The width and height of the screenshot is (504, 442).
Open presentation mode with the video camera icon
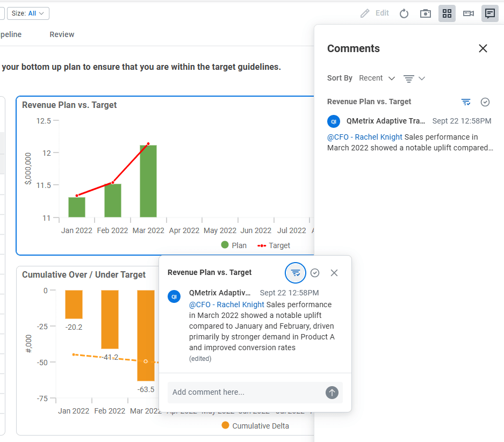(469, 13)
